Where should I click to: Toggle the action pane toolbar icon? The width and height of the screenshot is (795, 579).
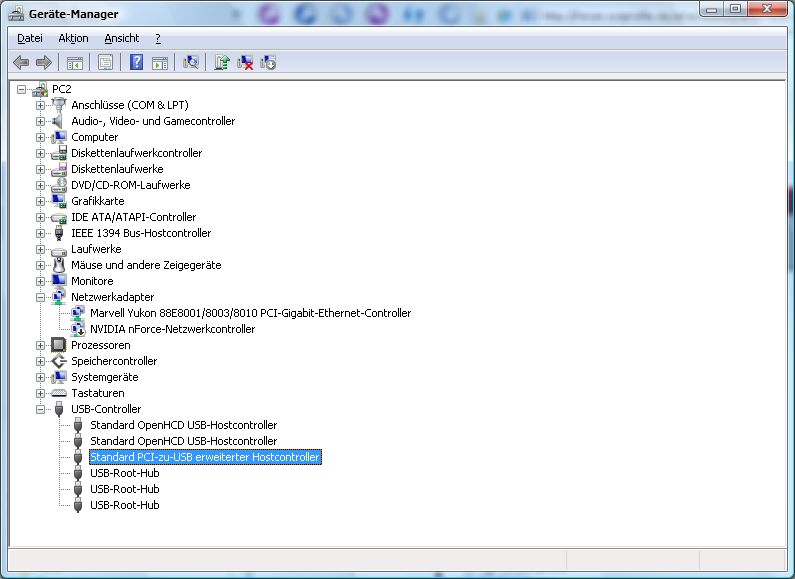[160, 63]
